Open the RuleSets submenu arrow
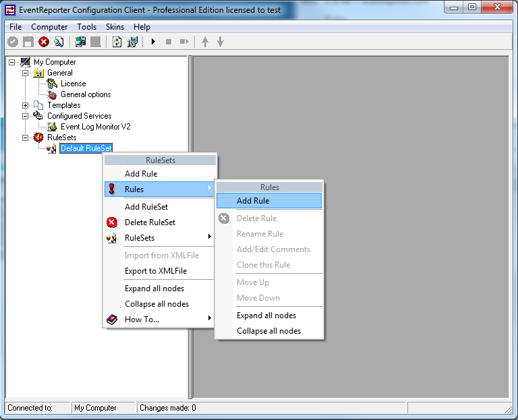Viewport: 518px width, 420px height. (210, 237)
